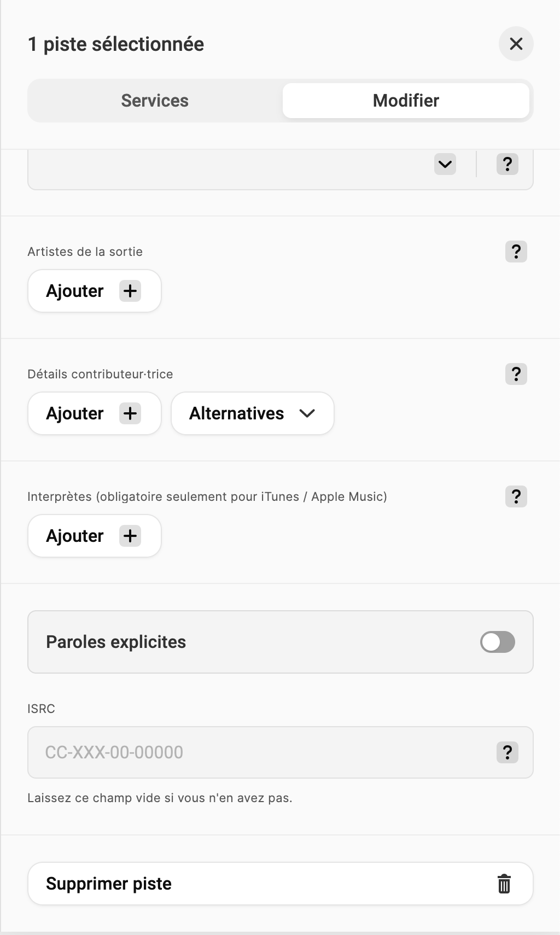Open the ISRC field help icon
The image size is (560, 935).
[x=507, y=752]
